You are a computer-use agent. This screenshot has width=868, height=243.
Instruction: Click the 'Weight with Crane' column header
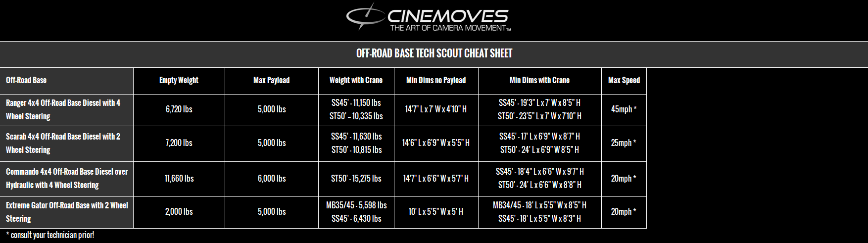pyautogui.click(x=356, y=80)
